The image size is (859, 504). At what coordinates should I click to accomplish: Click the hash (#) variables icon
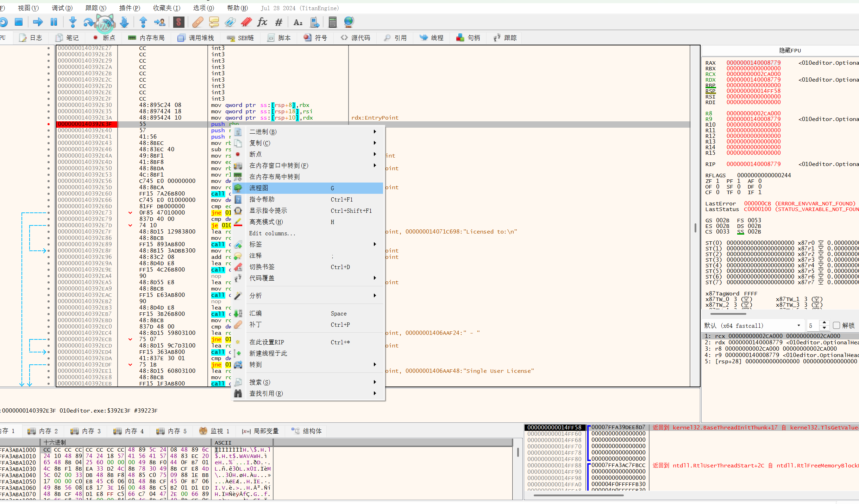(278, 22)
